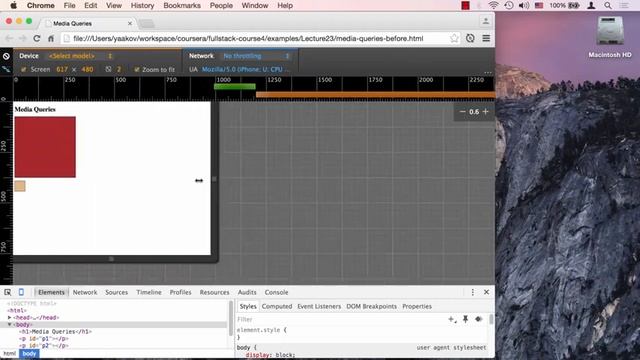
Task: Reset device emulation settings icon
Action: tap(6, 56)
